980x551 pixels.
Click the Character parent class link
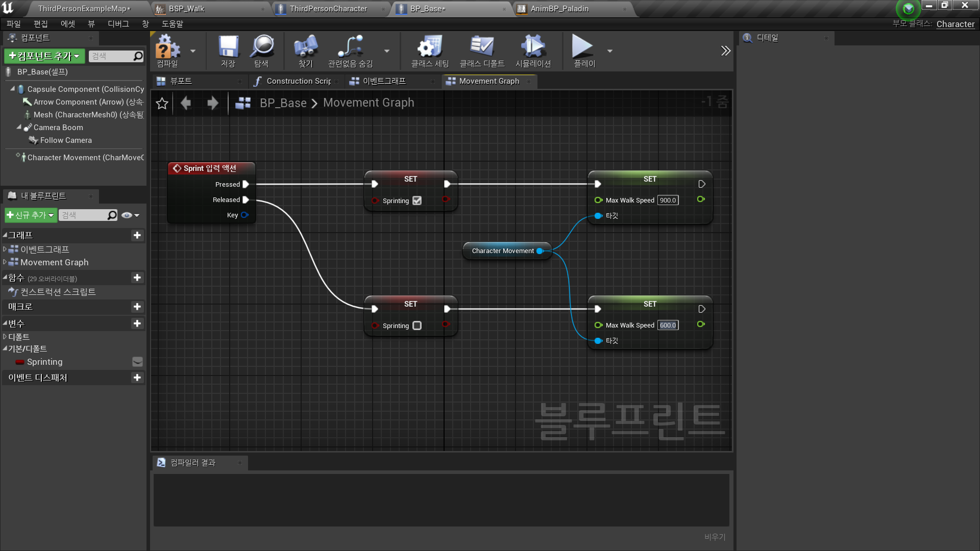[955, 24]
